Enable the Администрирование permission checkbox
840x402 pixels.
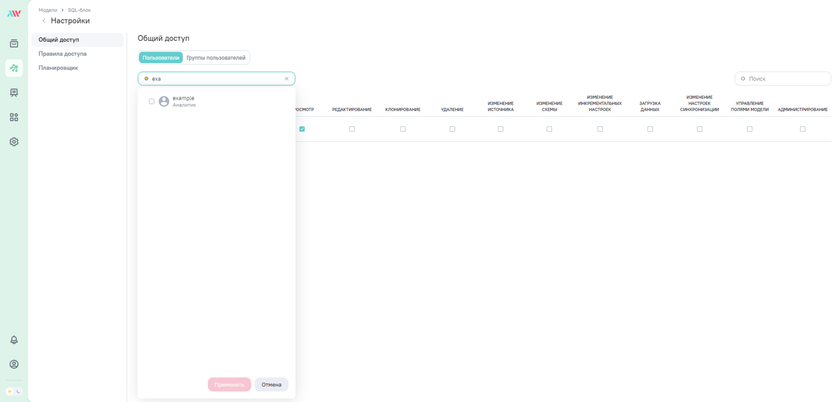pos(802,129)
